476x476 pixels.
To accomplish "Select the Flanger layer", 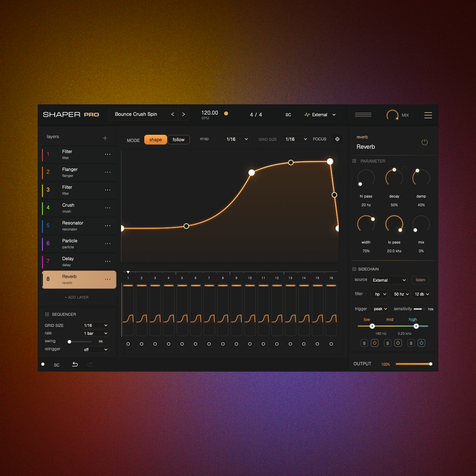I will (x=79, y=172).
